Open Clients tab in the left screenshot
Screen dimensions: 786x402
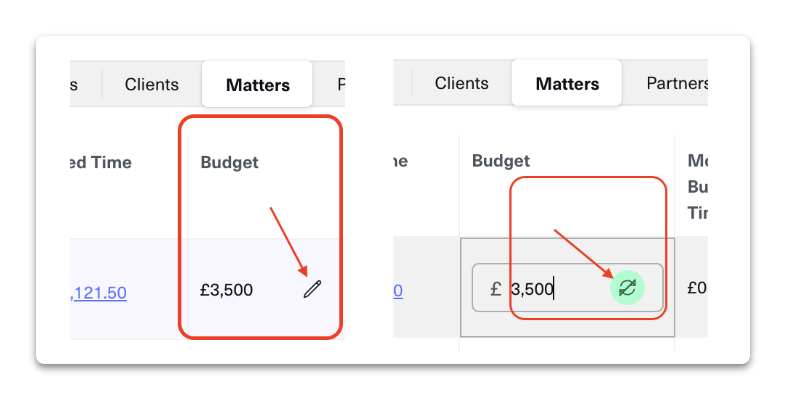151,84
